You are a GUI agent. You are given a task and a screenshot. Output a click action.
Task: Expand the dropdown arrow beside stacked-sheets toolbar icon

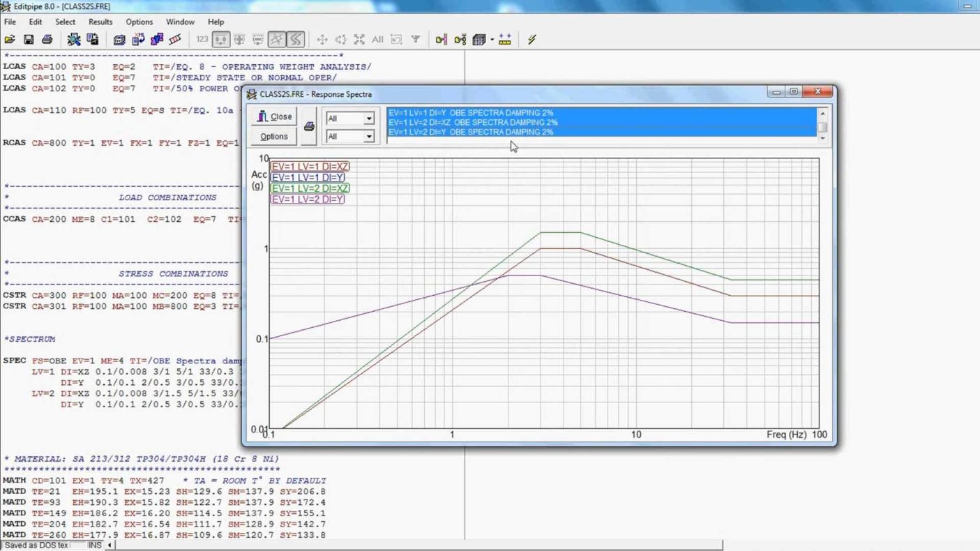click(492, 40)
